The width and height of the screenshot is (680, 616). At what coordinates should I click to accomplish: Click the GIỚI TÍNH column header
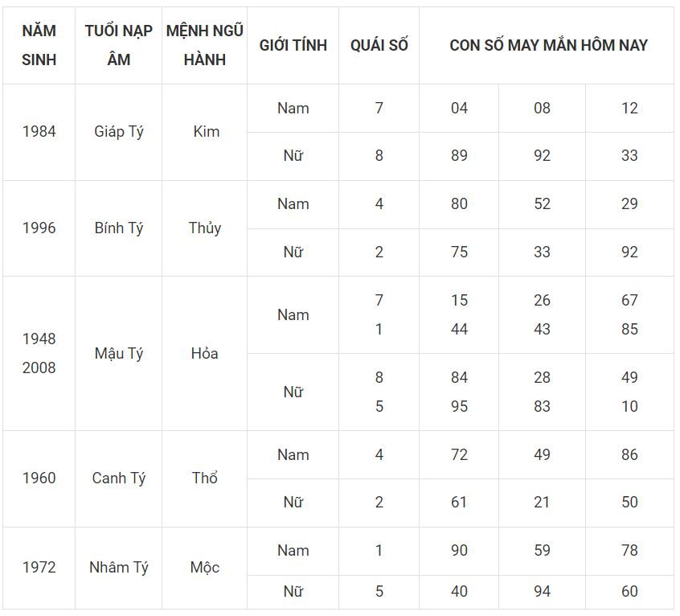point(293,45)
